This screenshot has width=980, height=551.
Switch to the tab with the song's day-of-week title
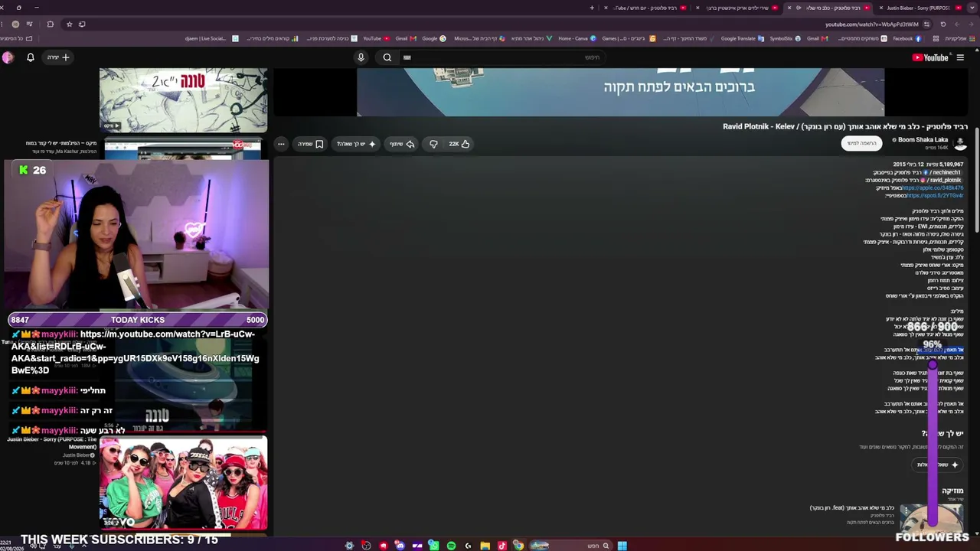pos(646,8)
